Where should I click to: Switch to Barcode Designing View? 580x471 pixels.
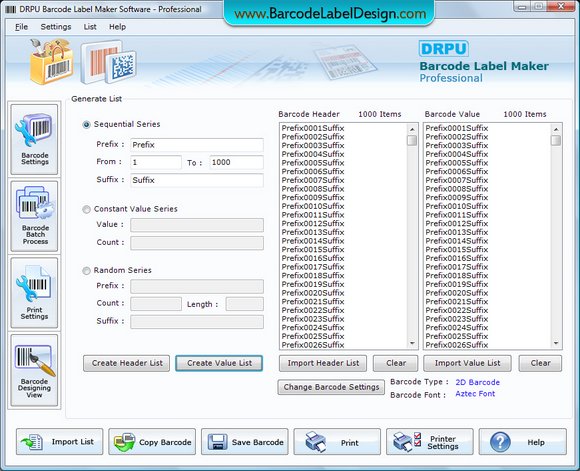pos(34,370)
